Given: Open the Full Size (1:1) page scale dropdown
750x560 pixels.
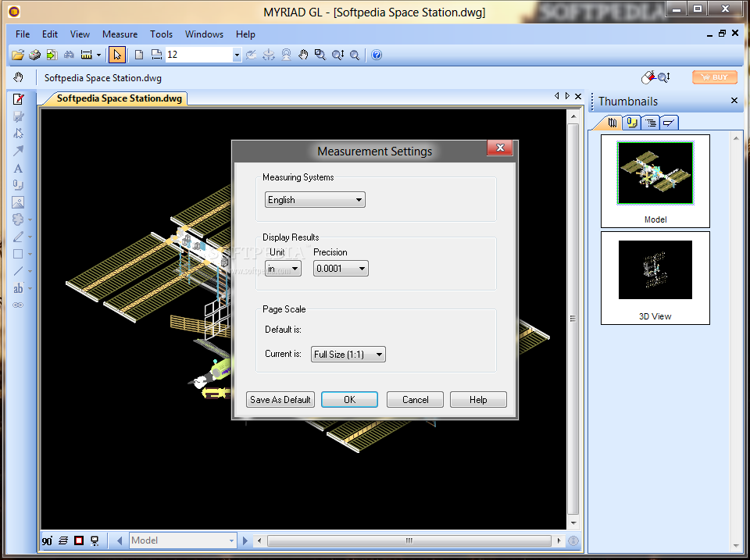Looking at the screenshot, I should [348, 355].
